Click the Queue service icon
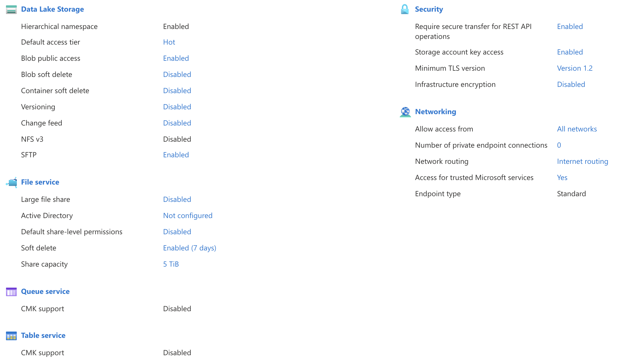The width and height of the screenshot is (621, 364). [11, 291]
